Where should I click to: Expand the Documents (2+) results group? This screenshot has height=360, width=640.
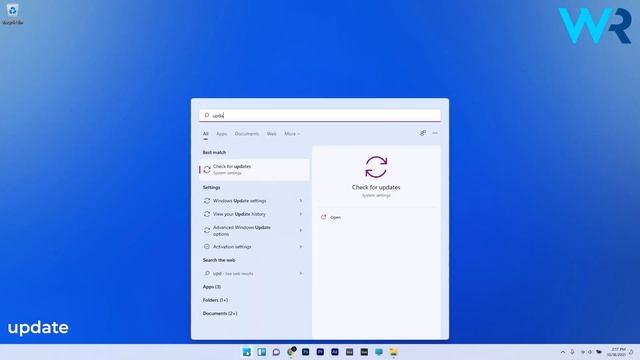[x=220, y=313]
